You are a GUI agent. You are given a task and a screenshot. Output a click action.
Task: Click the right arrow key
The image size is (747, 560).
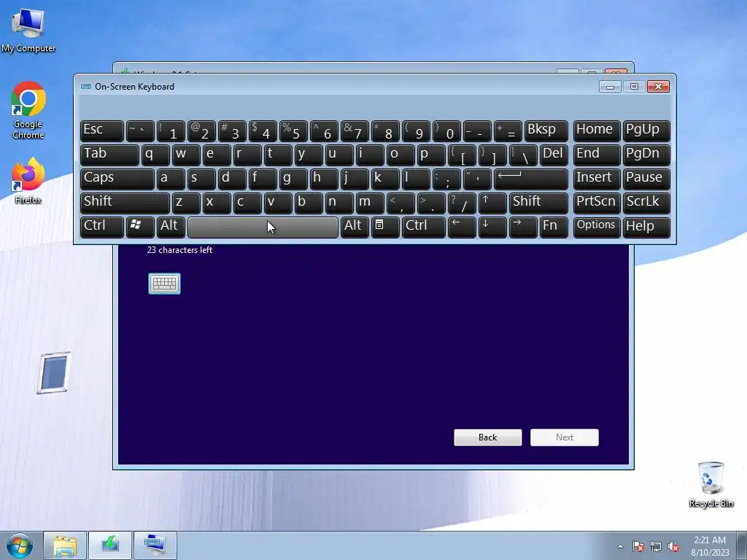(x=523, y=227)
